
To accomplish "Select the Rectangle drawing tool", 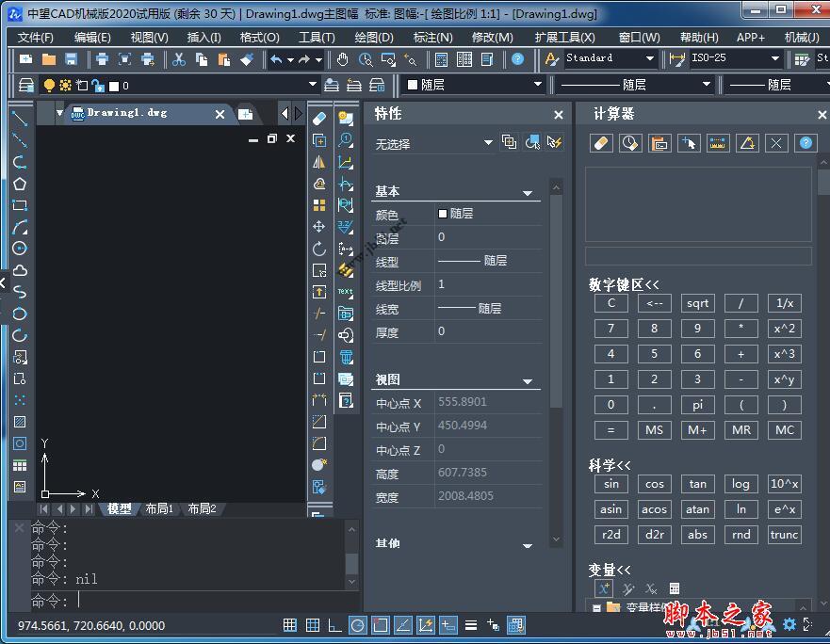I will click(x=20, y=205).
